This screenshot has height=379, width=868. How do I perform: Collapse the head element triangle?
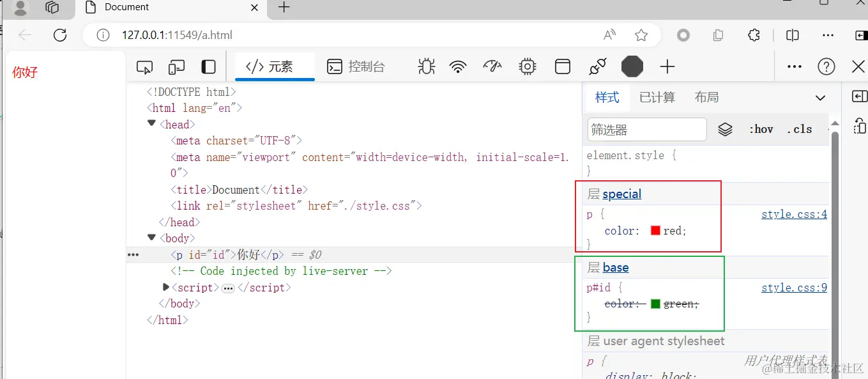tap(152, 124)
